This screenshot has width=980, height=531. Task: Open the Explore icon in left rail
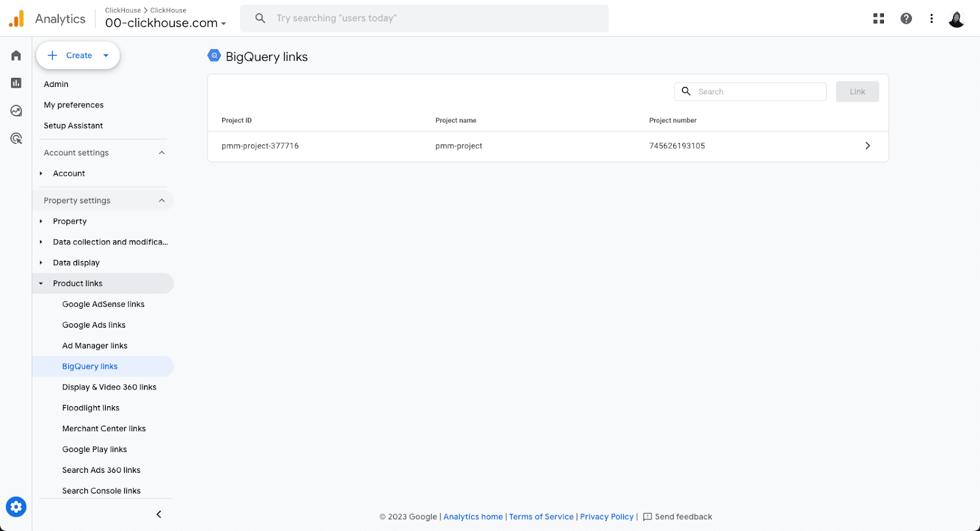pos(17,111)
